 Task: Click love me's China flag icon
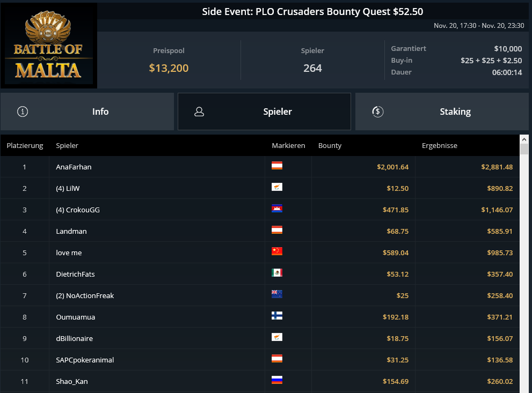(x=277, y=251)
